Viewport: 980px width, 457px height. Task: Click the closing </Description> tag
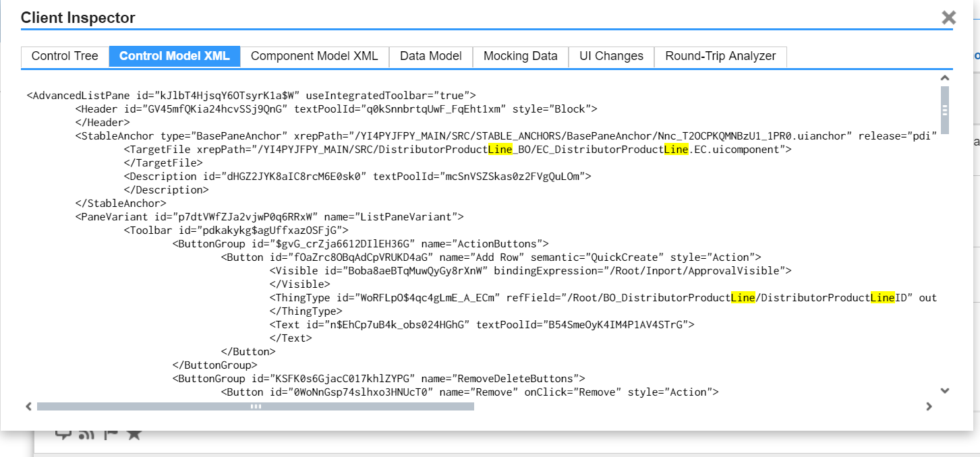tap(167, 190)
